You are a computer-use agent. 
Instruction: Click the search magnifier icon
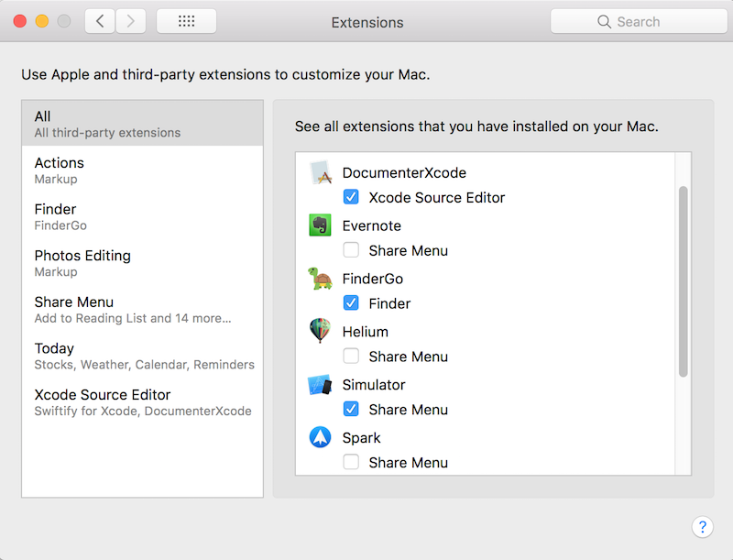[604, 21]
